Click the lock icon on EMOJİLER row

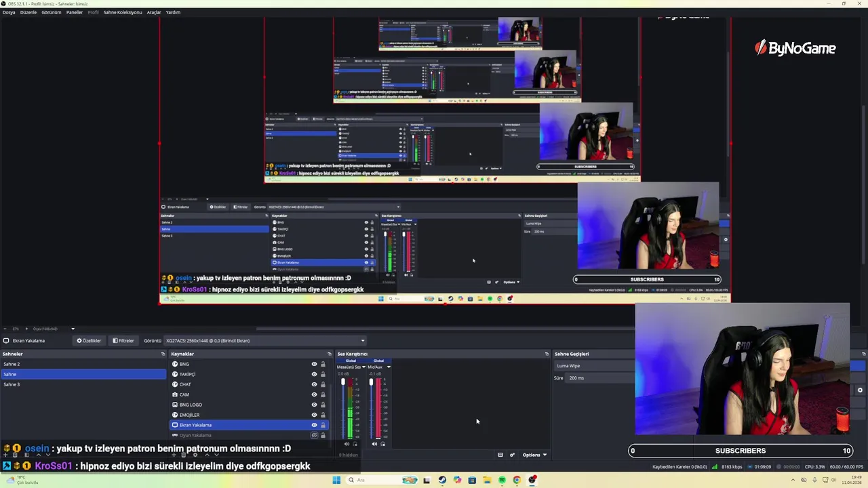pyautogui.click(x=323, y=415)
